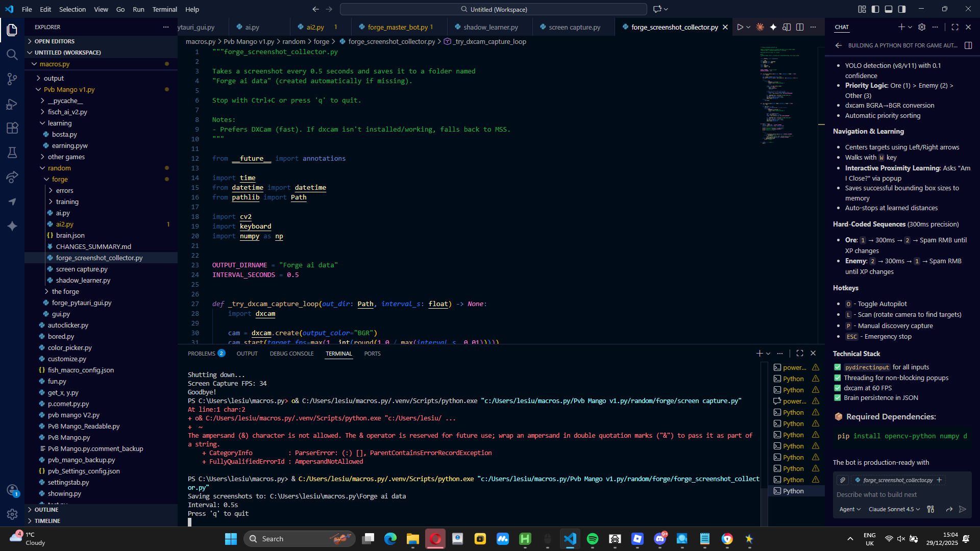The height and width of the screenshot is (551, 980).
Task: Maximize the terminal panel size
Action: tap(800, 353)
